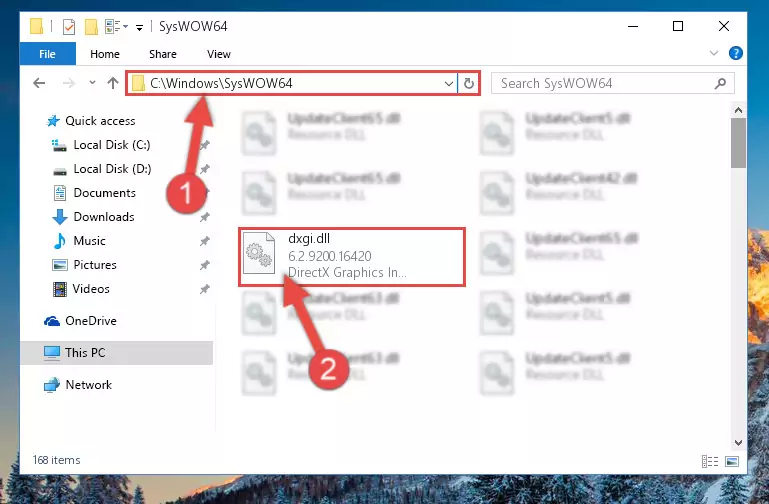The height and width of the screenshot is (504, 769).
Task: Click the pin icon next to Local Disk (D:)
Action: click(205, 169)
